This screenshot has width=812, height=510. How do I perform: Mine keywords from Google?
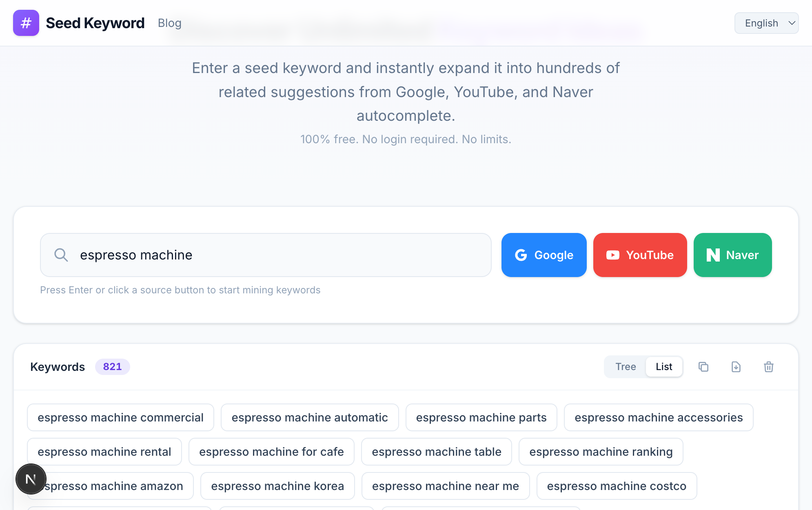pos(544,255)
